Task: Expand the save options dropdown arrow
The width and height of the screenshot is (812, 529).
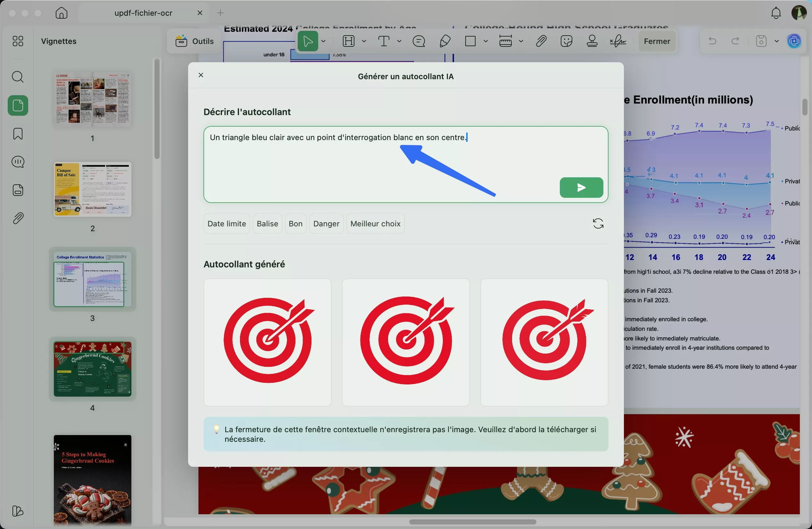Action: (777, 41)
